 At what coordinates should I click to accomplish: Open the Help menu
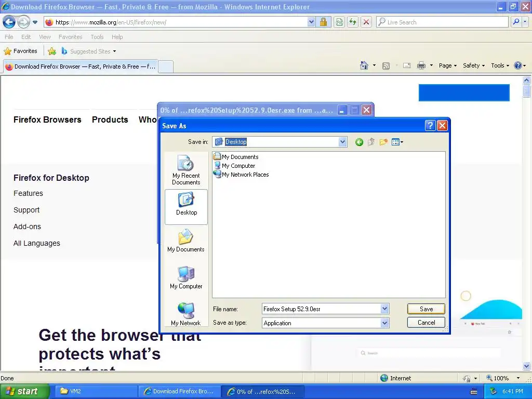pyautogui.click(x=117, y=37)
